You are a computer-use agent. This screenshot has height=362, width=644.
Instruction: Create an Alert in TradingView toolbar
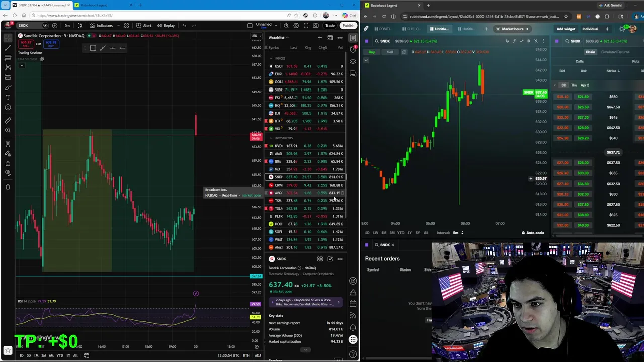[144, 25]
